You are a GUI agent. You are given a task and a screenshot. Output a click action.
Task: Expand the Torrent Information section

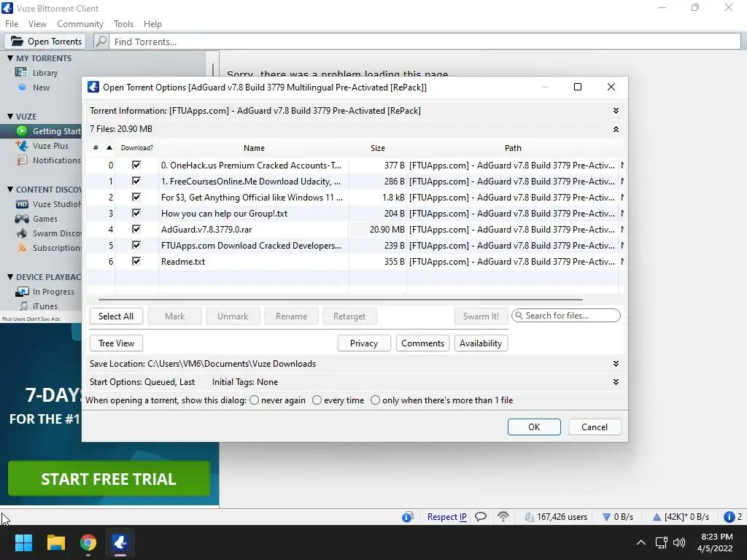pyautogui.click(x=616, y=111)
